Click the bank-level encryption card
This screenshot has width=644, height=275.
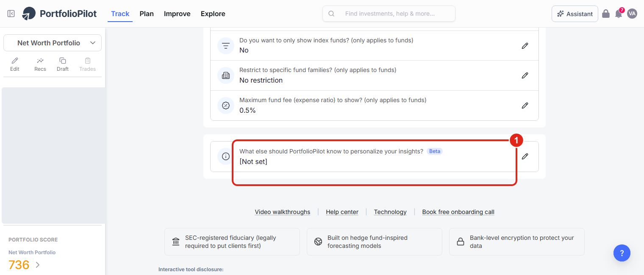click(x=517, y=242)
